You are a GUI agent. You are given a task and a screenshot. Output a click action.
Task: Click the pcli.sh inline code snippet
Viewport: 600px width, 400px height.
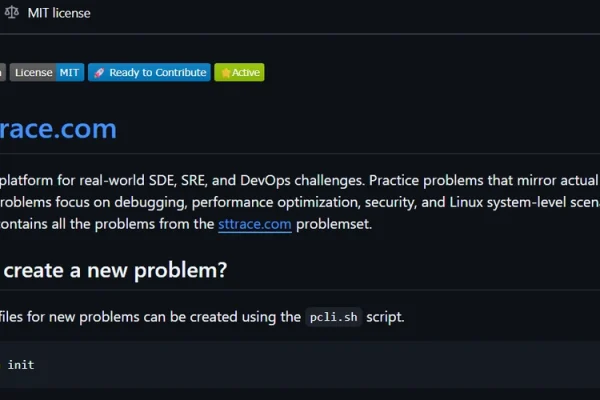click(334, 317)
